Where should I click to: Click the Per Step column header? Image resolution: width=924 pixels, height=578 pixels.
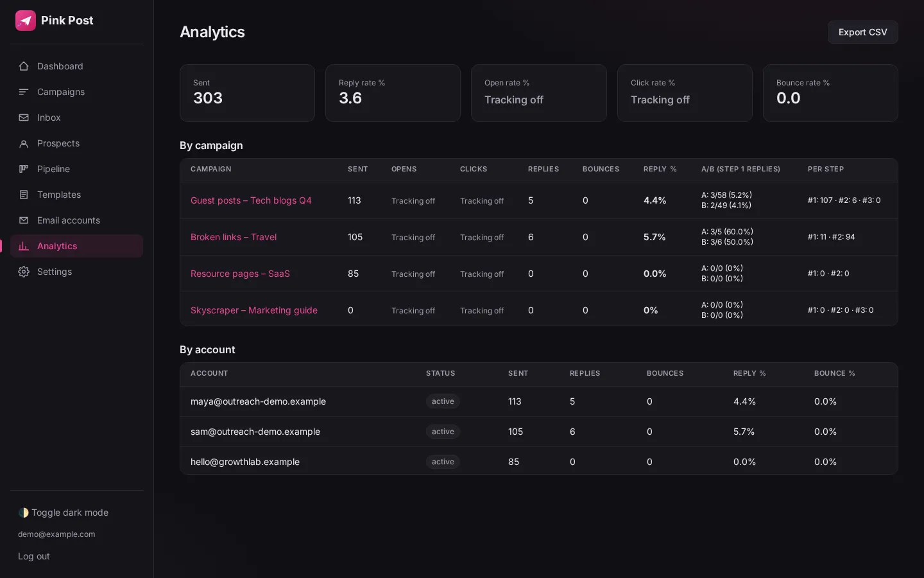(826, 169)
